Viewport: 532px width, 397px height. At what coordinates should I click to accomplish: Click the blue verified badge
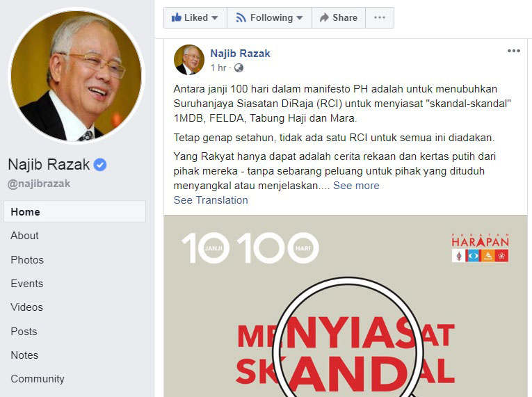[100, 165]
